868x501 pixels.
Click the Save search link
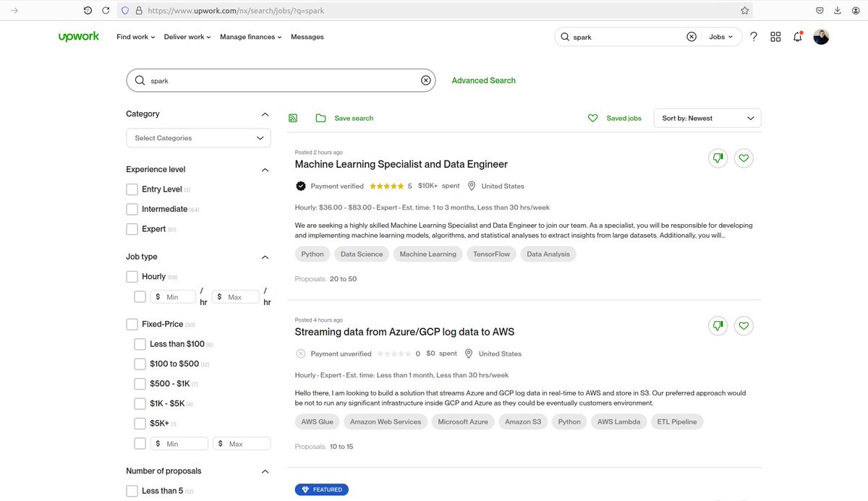coord(354,118)
